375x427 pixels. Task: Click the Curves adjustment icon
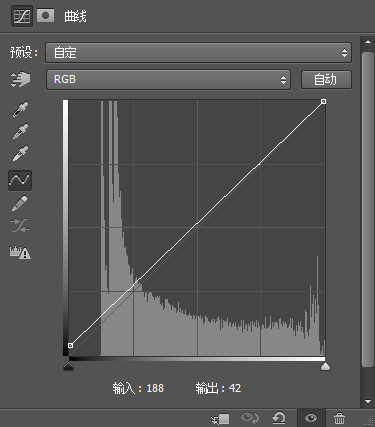coord(22,16)
